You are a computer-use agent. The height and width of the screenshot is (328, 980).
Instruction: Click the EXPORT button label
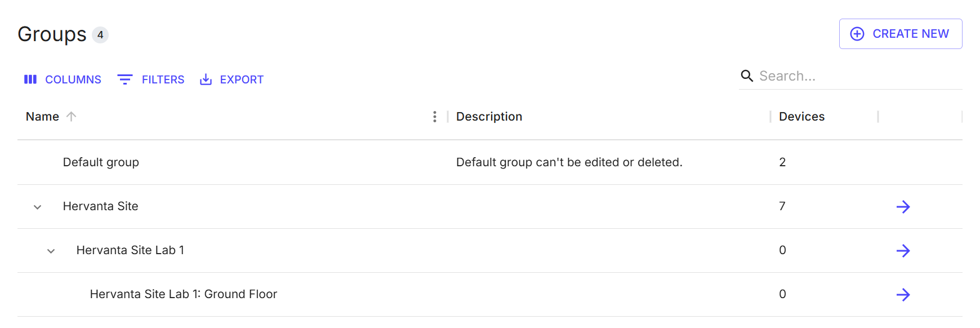tap(242, 79)
